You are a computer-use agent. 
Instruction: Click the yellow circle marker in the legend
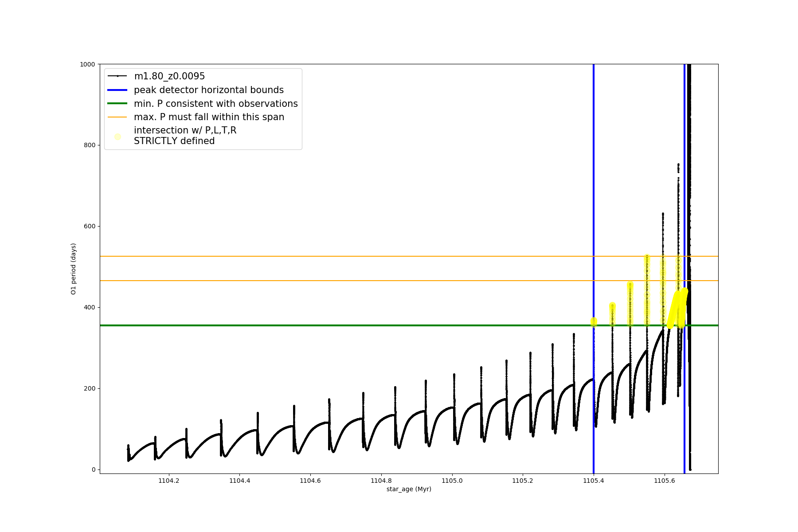tap(117, 137)
